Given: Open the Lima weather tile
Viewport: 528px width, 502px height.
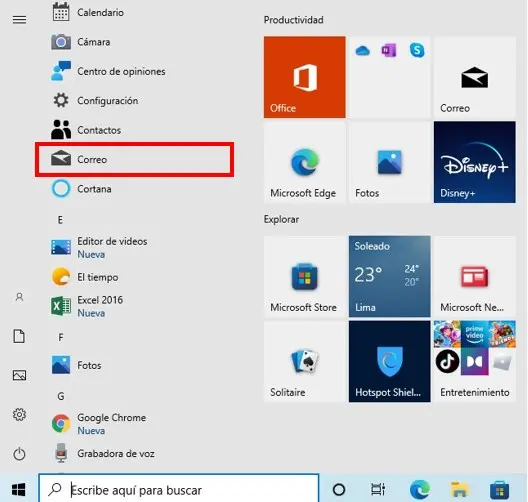Looking at the screenshot, I should 390,276.
